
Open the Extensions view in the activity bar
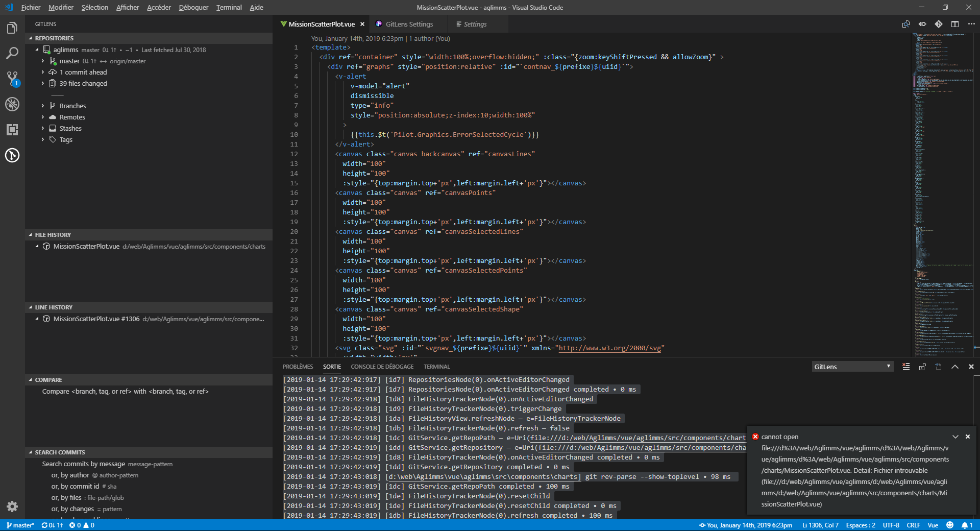tap(12, 130)
